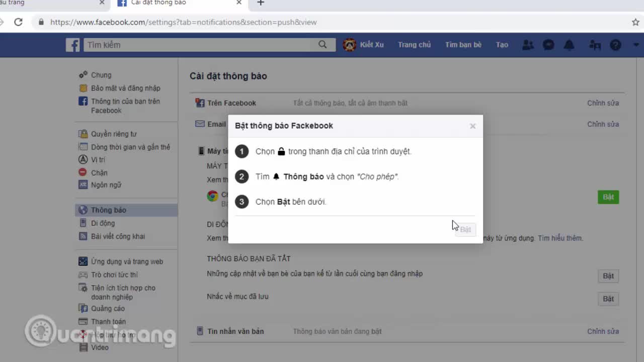Bookmark page with star icon
644x362 pixels.
pyautogui.click(x=635, y=22)
